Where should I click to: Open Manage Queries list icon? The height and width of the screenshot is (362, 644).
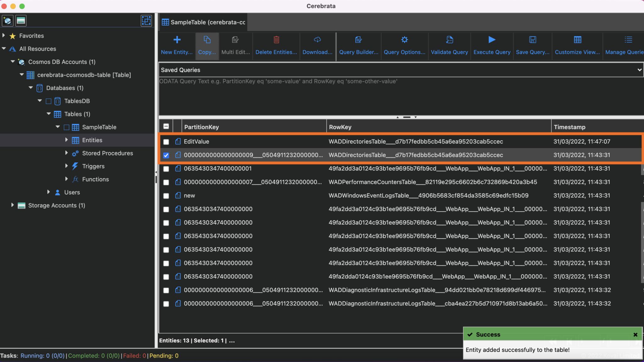[x=628, y=40]
